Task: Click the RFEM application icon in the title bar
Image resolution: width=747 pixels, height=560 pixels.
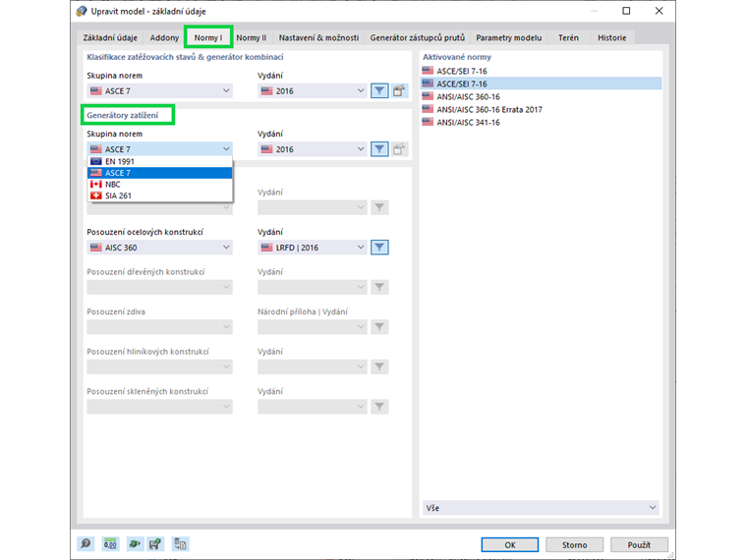Action: coord(82,11)
